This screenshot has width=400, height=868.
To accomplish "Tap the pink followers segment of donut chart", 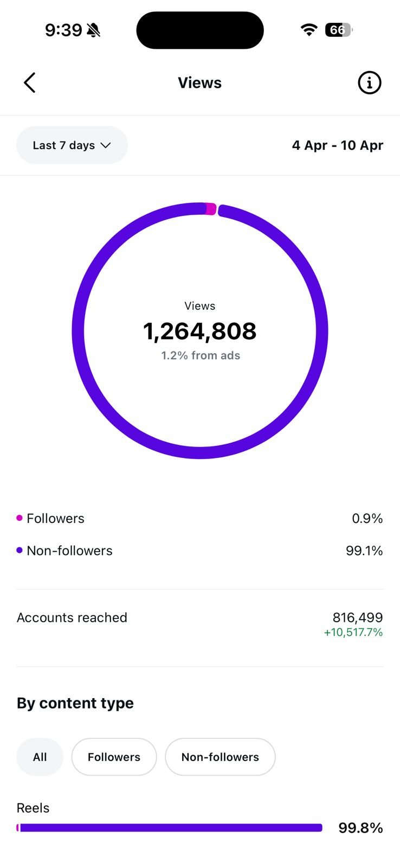I will coord(210,209).
